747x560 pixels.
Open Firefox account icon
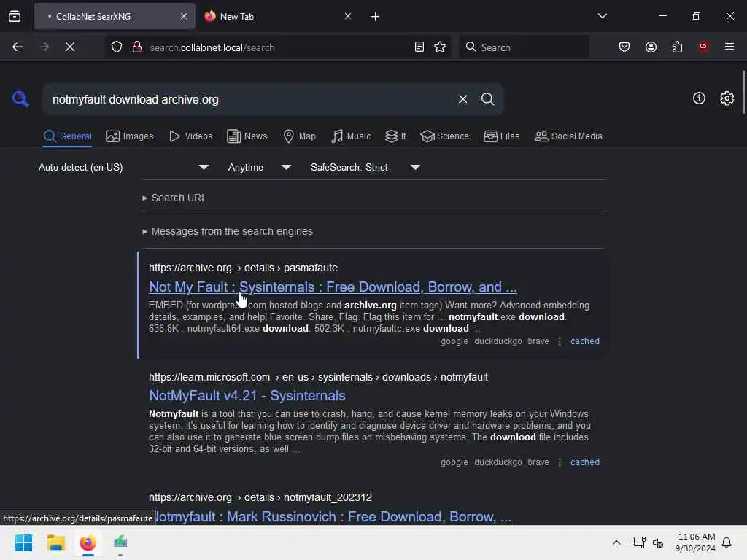pos(651,47)
